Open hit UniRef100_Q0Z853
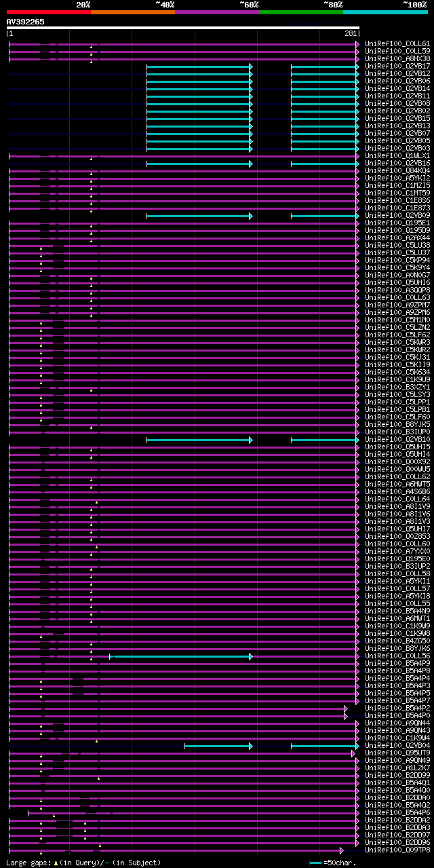 pyautogui.click(x=397, y=536)
